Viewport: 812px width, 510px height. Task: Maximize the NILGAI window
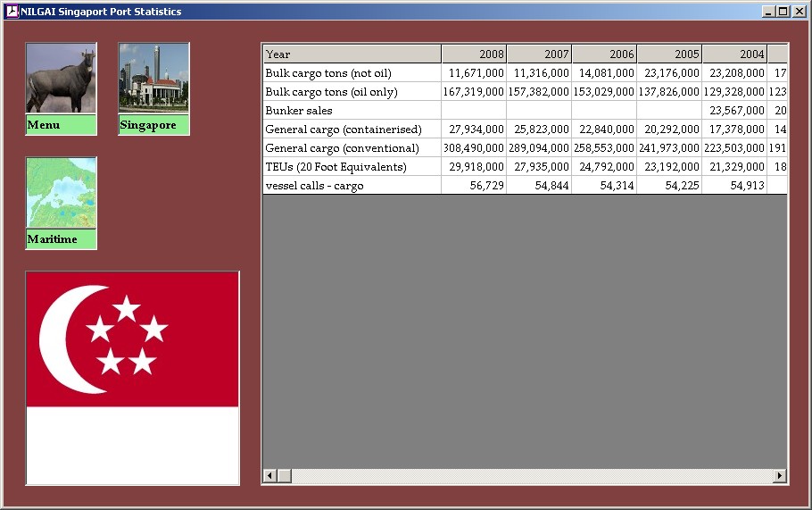pos(783,12)
